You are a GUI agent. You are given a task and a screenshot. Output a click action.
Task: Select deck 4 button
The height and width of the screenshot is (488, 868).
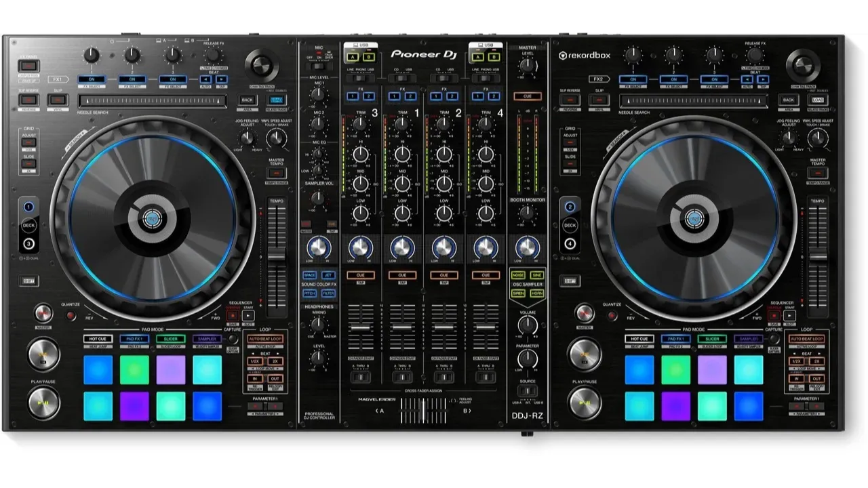[x=570, y=244]
